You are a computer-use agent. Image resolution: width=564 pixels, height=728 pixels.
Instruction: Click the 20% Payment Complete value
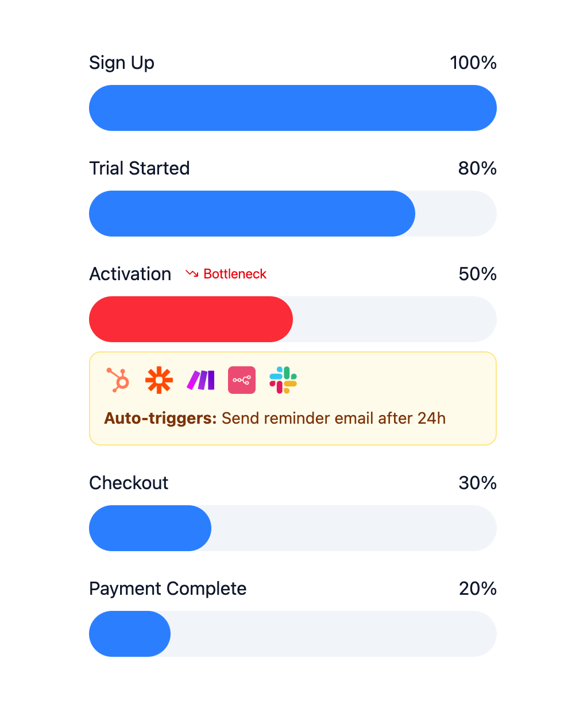477,588
